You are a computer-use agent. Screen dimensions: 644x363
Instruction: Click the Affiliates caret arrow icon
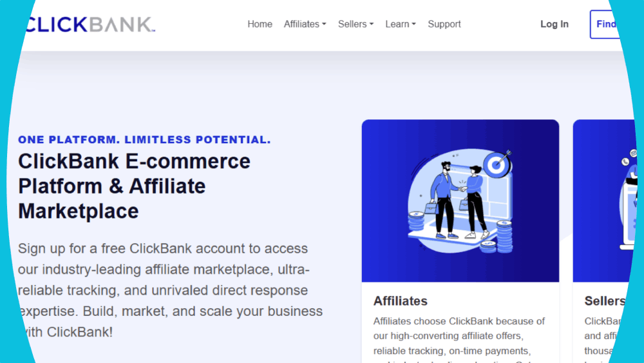[x=324, y=25]
